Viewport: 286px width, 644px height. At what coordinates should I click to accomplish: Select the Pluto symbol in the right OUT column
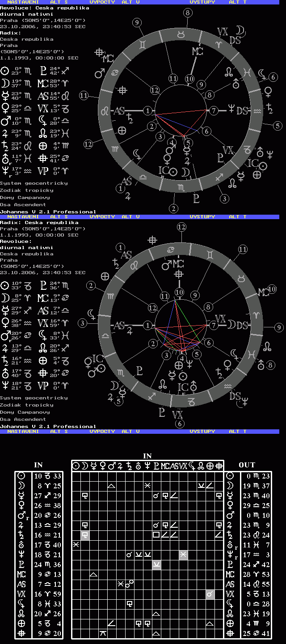230,565
